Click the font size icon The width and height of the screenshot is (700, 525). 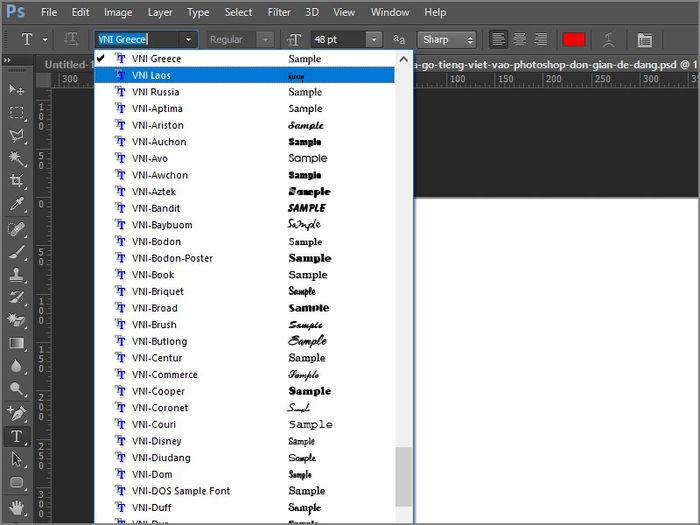click(x=294, y=40)
